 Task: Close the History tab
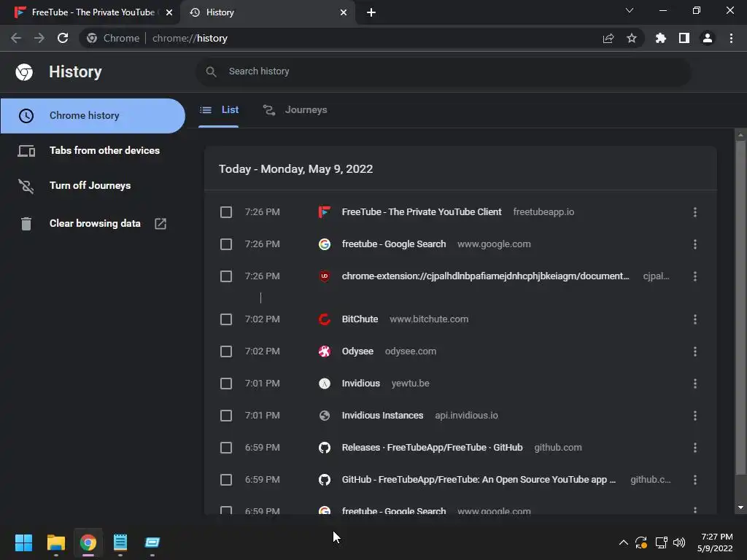344,12
